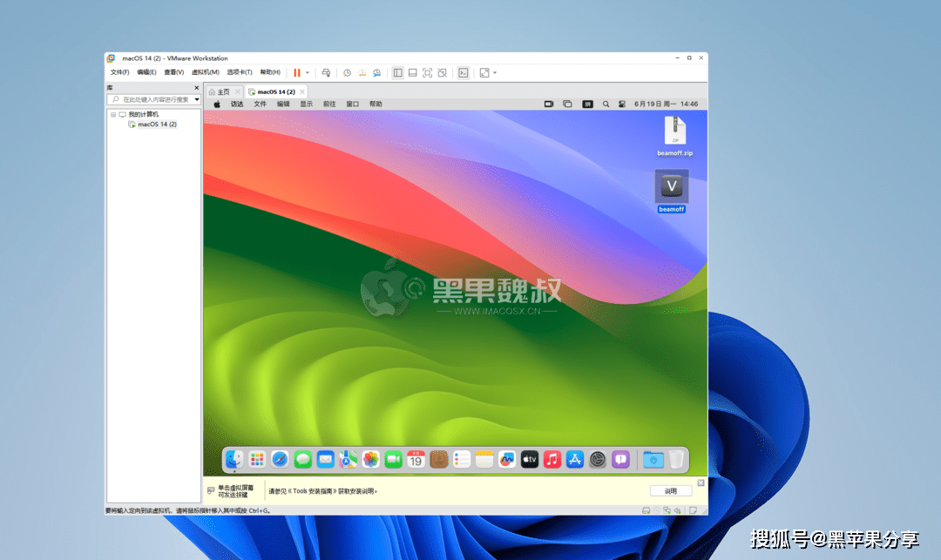The image size is (941, 560).
Task: Open the 选项卡(T) menu
Action: pos(240,72)
